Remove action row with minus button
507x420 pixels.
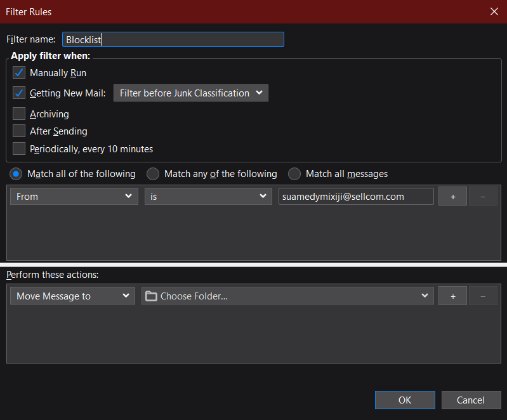point(483,296)
